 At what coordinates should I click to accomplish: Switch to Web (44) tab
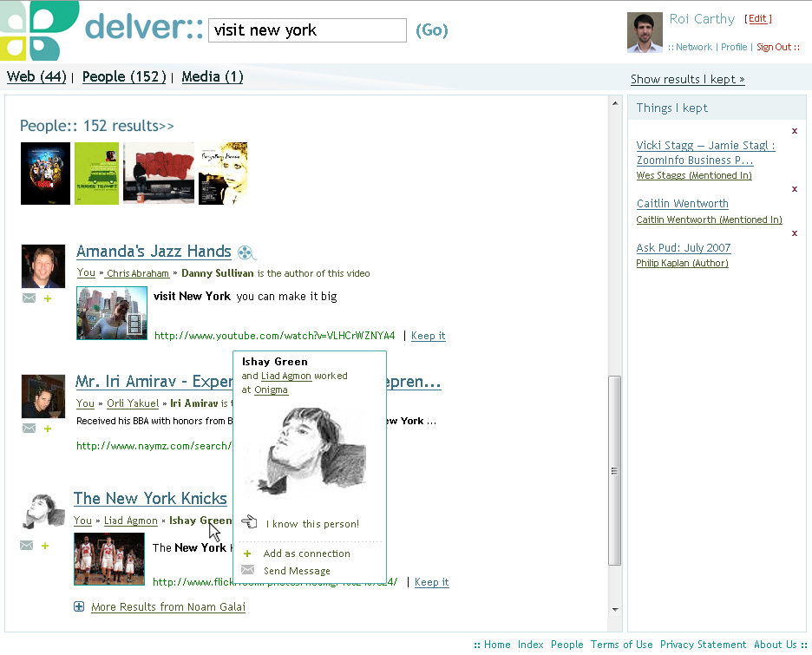click(36, 76)
